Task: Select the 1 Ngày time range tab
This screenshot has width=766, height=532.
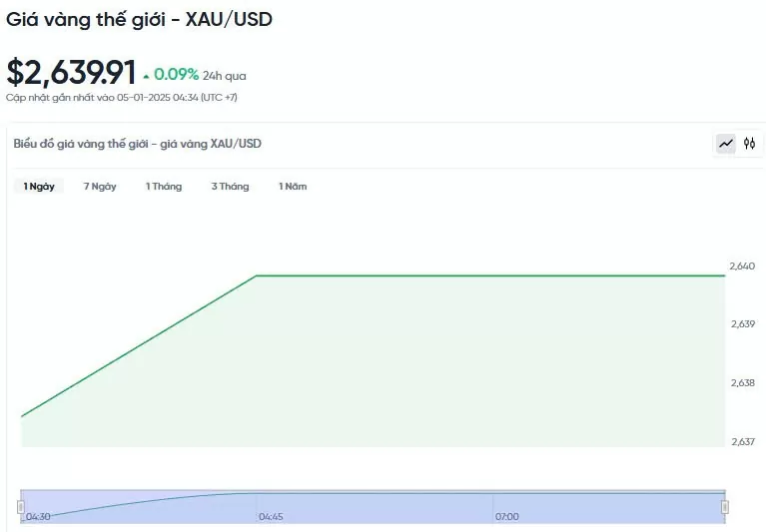Action: point(39,187)
